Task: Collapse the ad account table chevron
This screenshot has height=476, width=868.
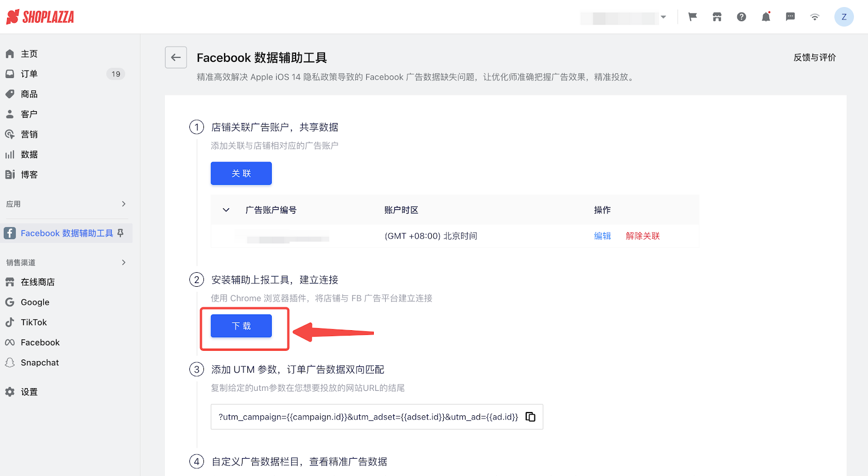Action: point(226,210)
